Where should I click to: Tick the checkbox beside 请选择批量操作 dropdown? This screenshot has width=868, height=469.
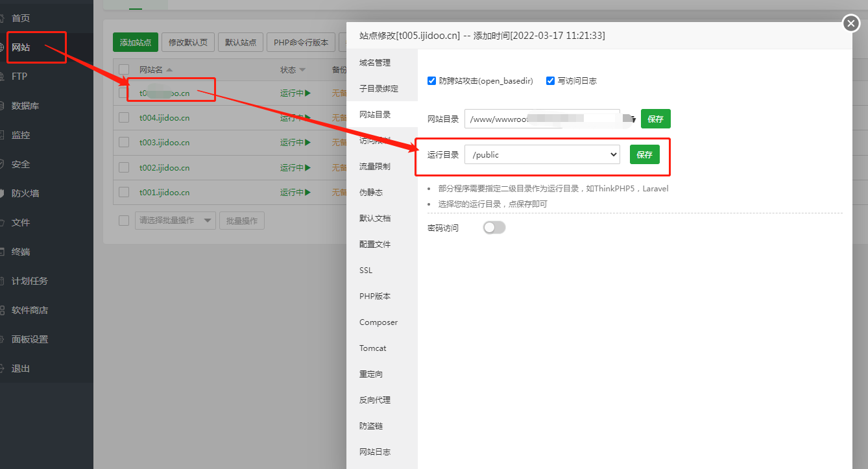point(124,221)
